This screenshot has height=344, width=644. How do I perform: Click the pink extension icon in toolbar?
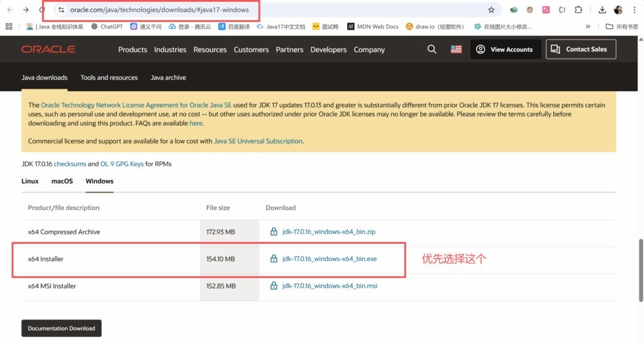point(546,10)
